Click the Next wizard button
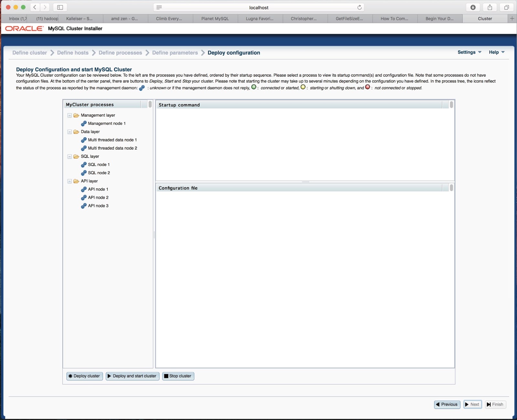The height and width of the screenshot is (420, 517). pos(473,405)
